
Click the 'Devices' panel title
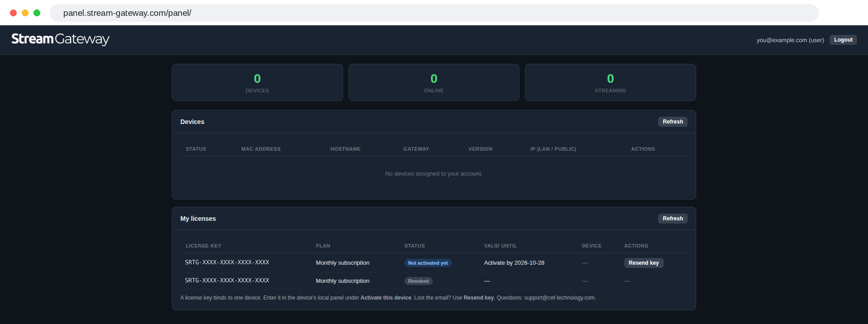[192, 122]
